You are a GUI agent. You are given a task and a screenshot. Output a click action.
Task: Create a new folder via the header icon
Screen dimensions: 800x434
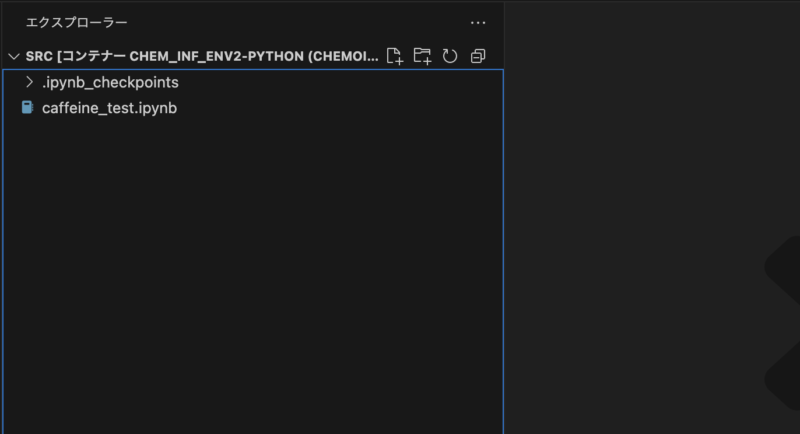(422, 56)
